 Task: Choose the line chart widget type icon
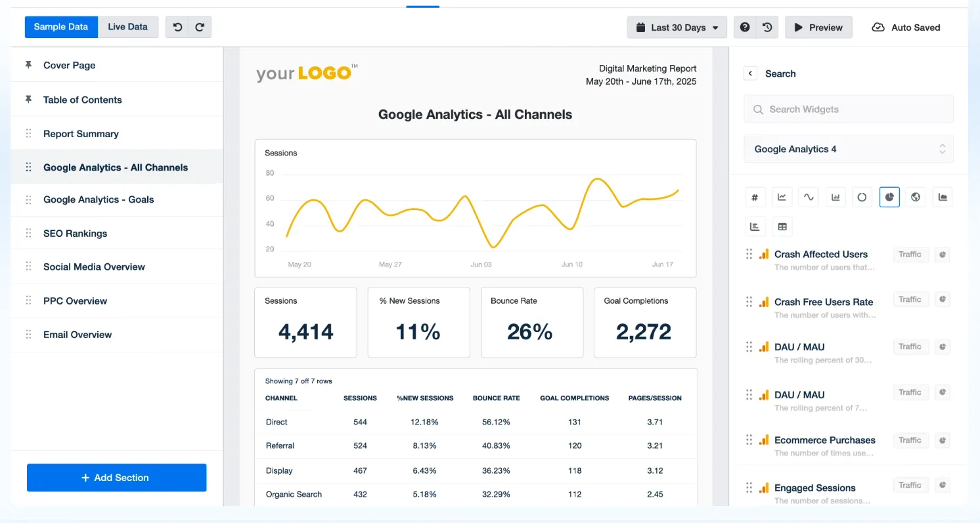[782, 197]
